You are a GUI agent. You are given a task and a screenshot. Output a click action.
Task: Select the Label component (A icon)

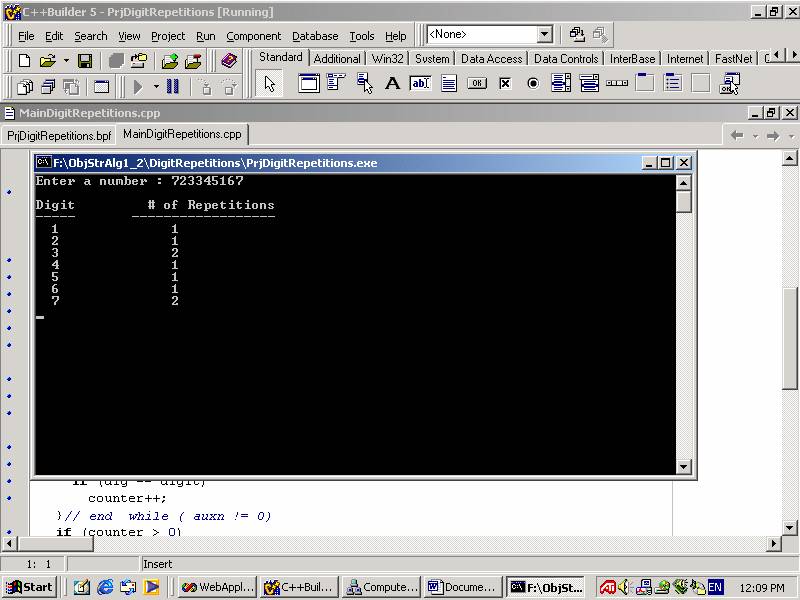coord(392,84)
